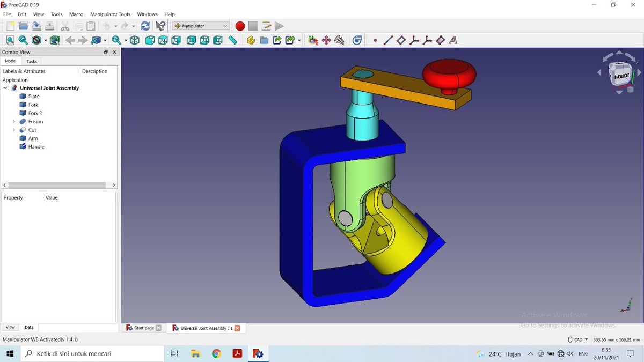Close the Universal Joint Assembly document tab
The width and height of the screenshot is (644, 362).
[237, 328]
